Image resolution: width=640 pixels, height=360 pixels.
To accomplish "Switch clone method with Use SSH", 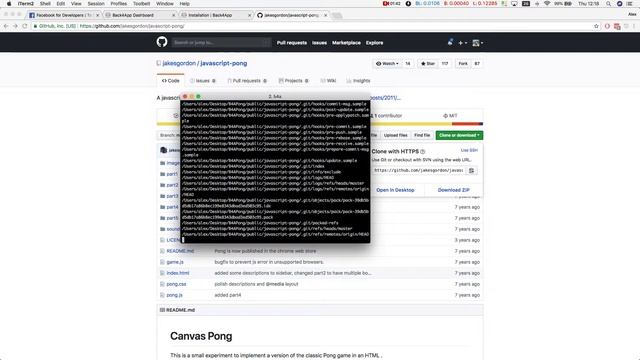I will point(469,150).
